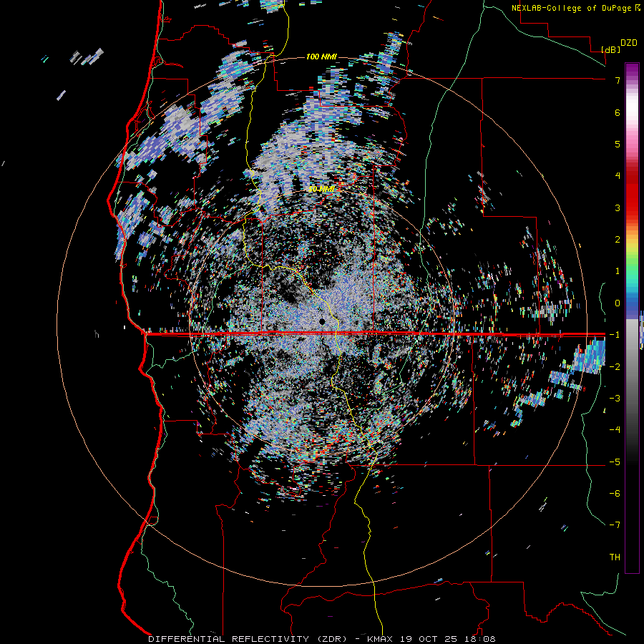Click the 18:08 time stamp
The width and height of the screenshot is (644, 644).
point(481,639)
